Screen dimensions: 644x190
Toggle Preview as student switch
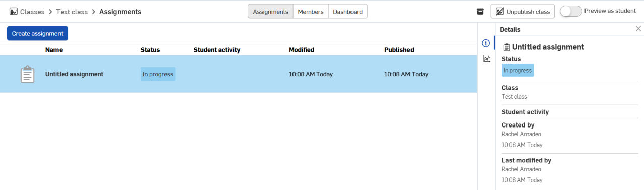click(571, 11)
